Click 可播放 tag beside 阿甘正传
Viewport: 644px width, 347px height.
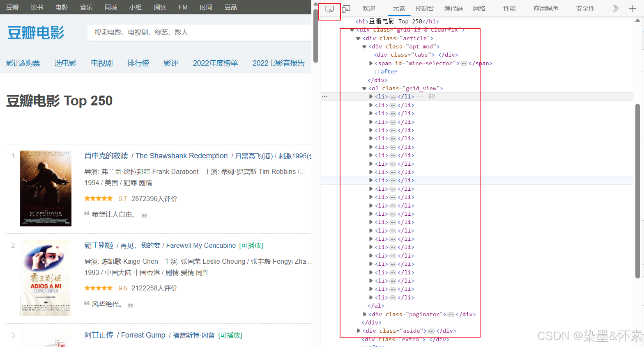coord(230,336)
